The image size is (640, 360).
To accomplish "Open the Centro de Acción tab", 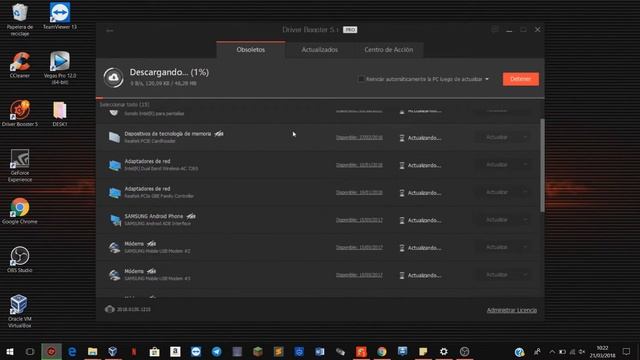I will tap(389, 50).
